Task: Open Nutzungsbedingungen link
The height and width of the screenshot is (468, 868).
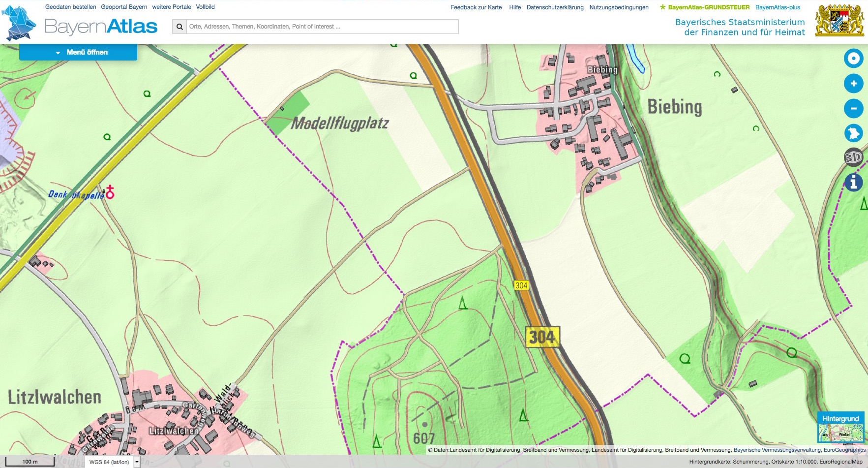Action: click(x=619, y=7)
